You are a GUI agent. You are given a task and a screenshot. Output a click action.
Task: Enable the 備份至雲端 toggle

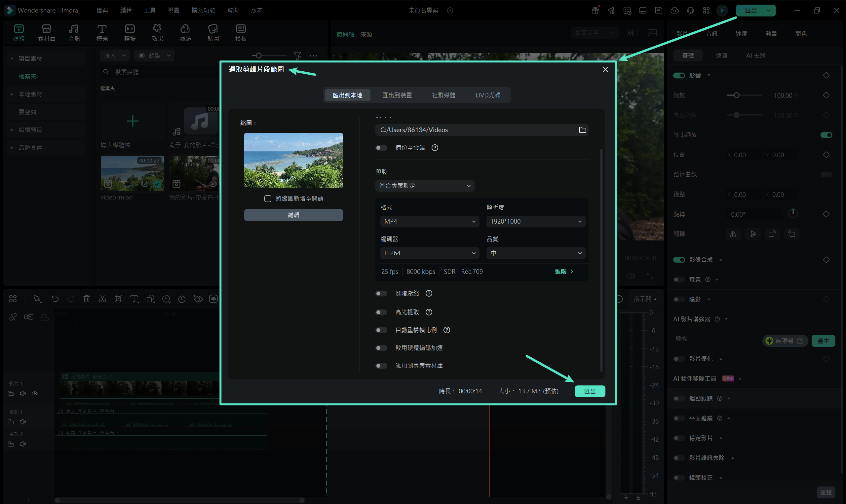(382, 148)
